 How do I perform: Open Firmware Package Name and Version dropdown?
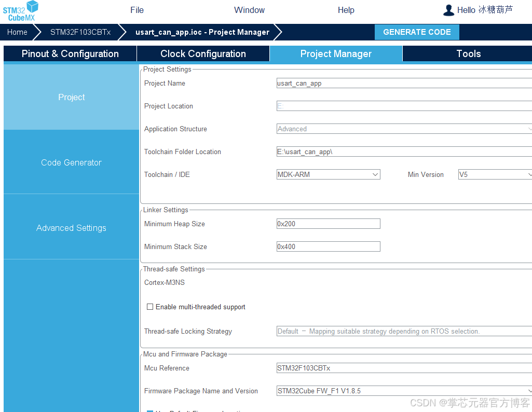[404, 391]
